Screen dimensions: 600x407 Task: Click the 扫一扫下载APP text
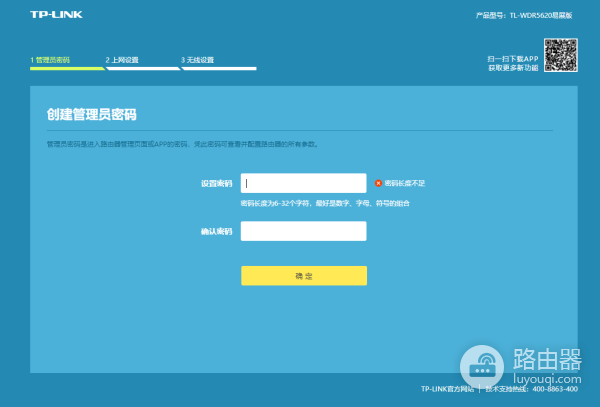coord(513,59)
